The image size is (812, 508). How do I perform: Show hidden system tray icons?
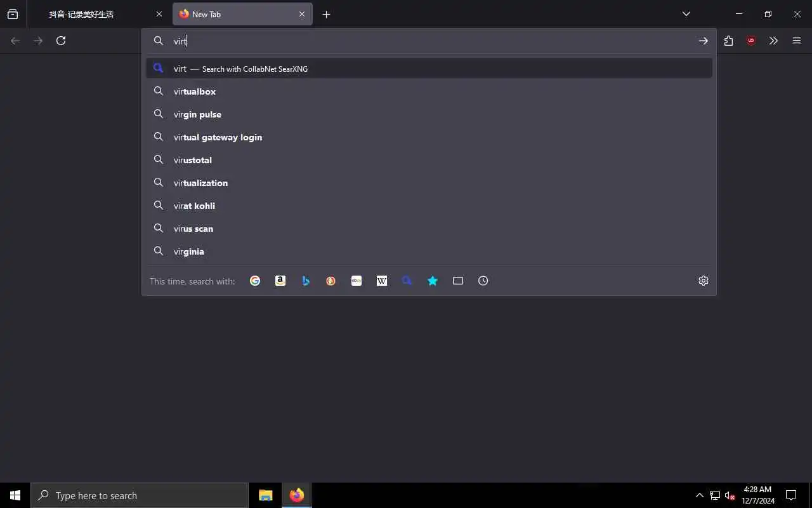[700, 495]
